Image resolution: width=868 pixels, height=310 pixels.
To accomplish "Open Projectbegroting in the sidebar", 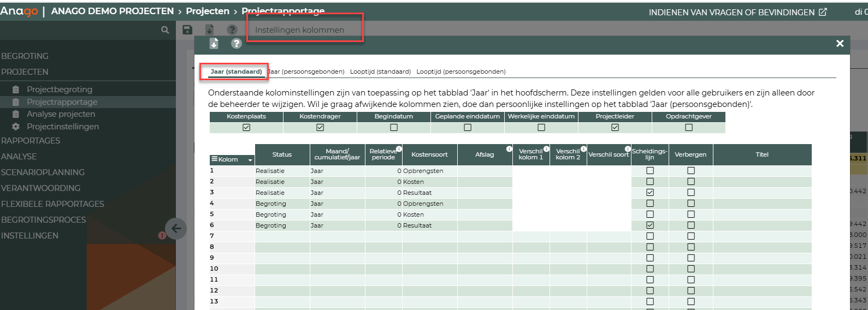I will point(60,90).
